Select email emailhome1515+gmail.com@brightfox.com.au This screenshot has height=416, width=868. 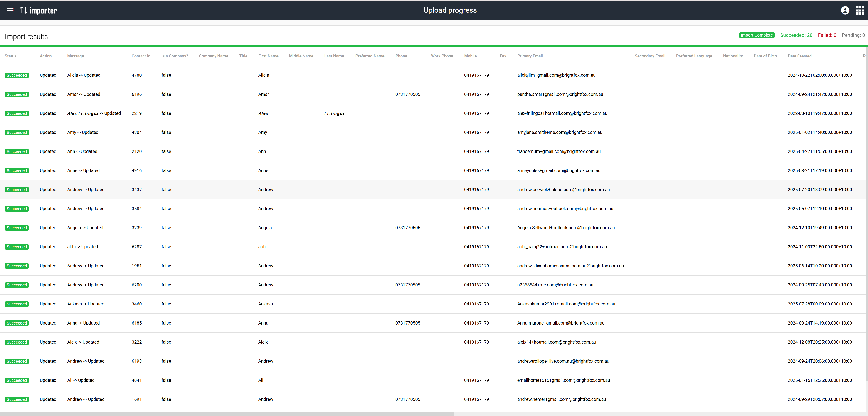(563, 380)
